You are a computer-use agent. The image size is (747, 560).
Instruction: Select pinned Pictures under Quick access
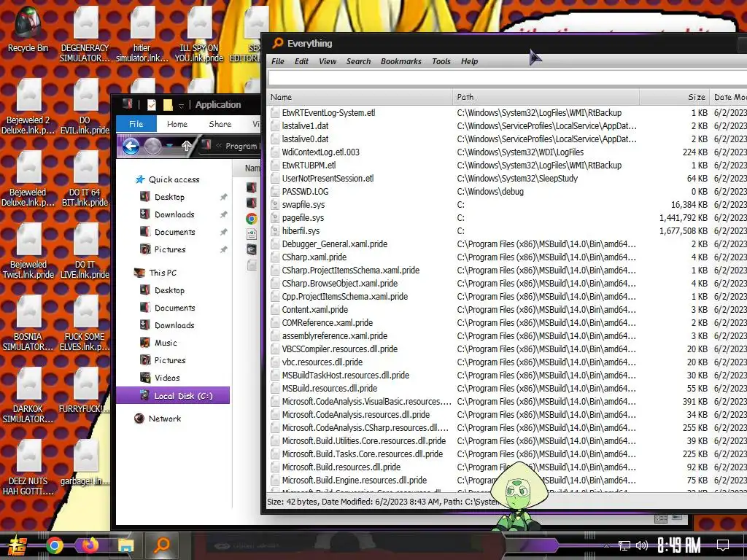coord(169,249)
